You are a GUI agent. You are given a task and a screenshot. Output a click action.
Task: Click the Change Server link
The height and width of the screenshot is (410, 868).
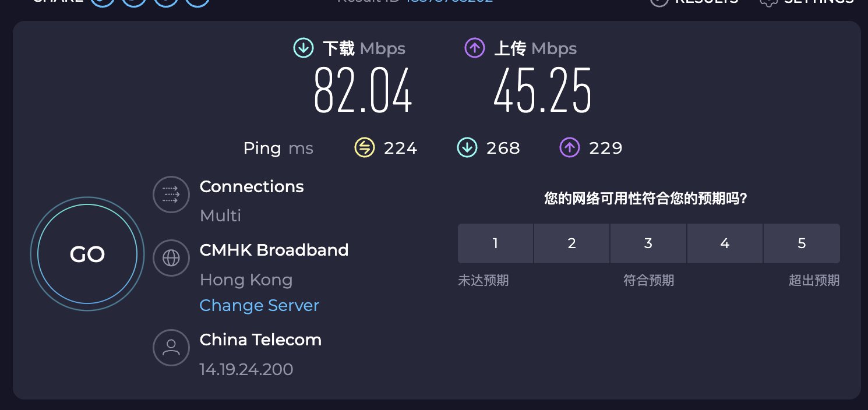[259, 305]
